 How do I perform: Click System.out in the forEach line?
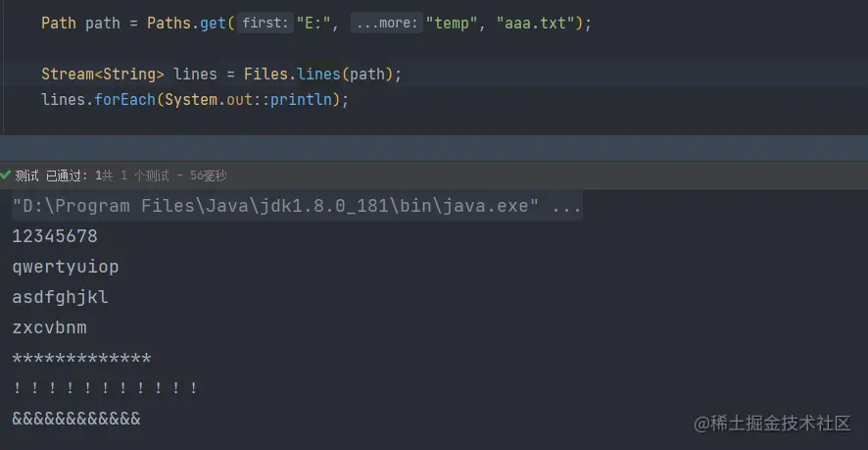click(210, 100)
